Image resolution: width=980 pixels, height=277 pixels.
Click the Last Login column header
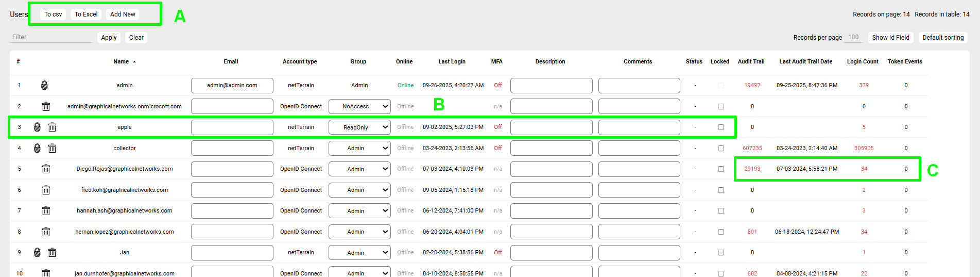coord(452,62)
